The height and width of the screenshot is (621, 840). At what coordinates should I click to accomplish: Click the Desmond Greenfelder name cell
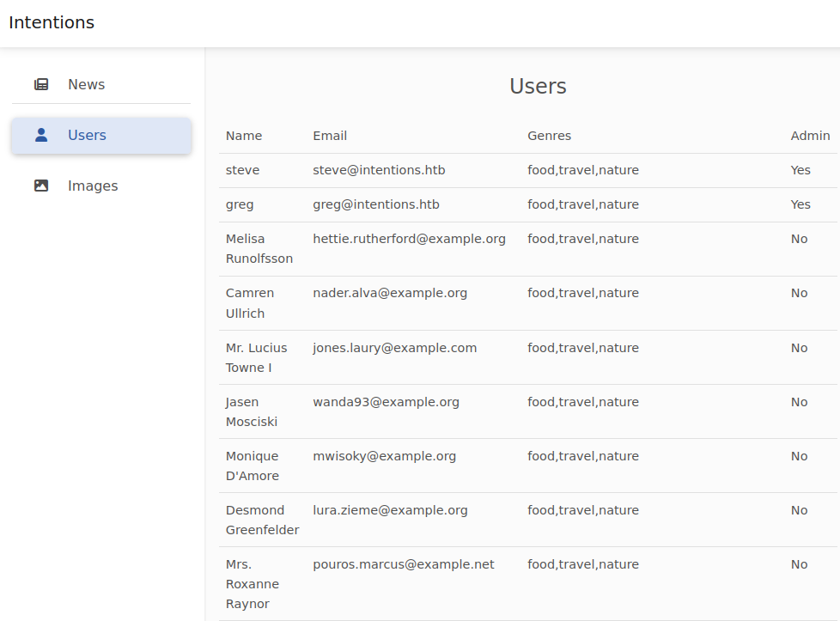click(x=262, y=520)
